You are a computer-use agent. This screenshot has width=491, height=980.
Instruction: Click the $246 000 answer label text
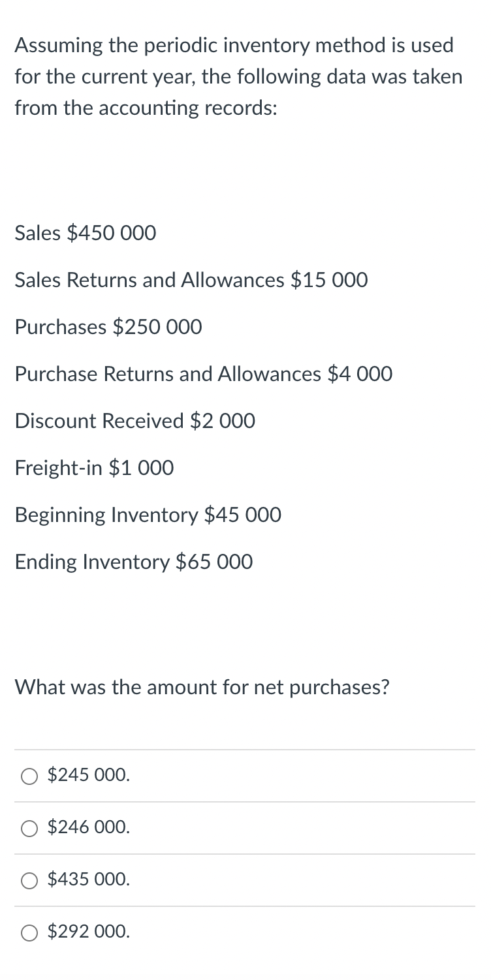[87, 828]
